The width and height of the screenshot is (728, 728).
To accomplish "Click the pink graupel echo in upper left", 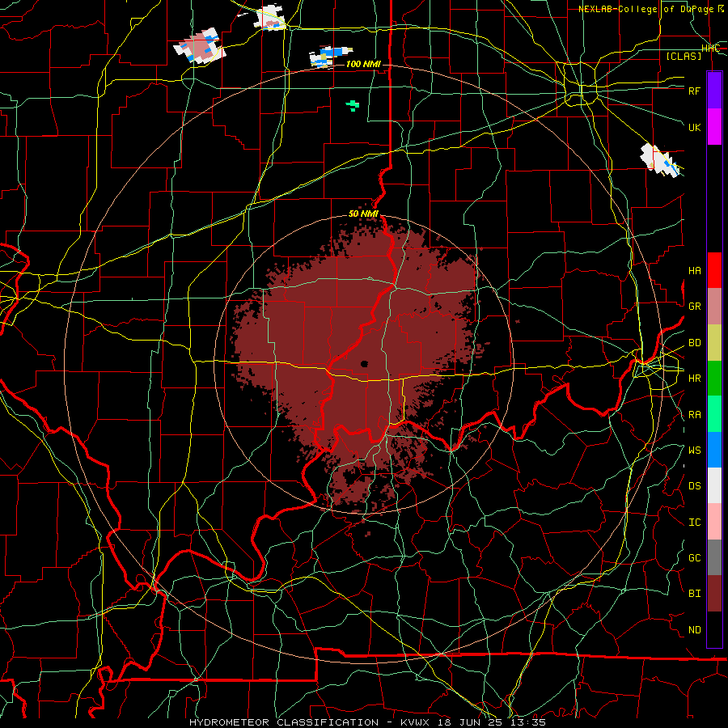I will [x=201, y=47].
